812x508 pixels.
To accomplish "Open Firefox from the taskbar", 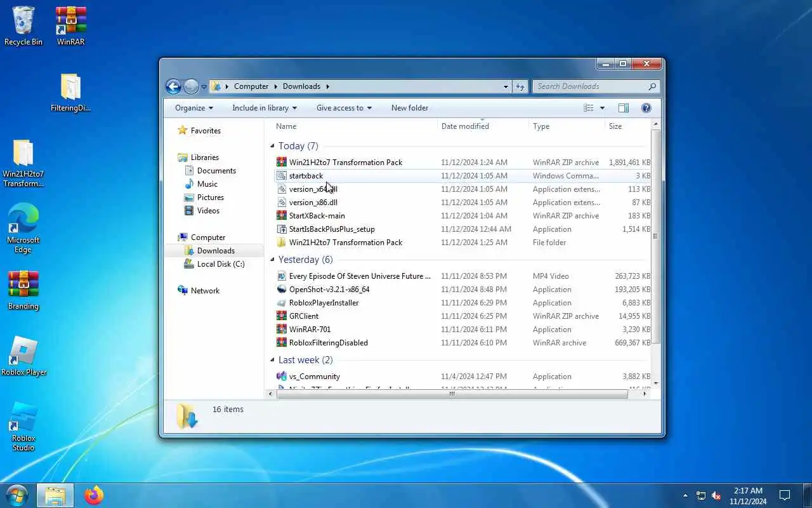I will tap(94, 495).
